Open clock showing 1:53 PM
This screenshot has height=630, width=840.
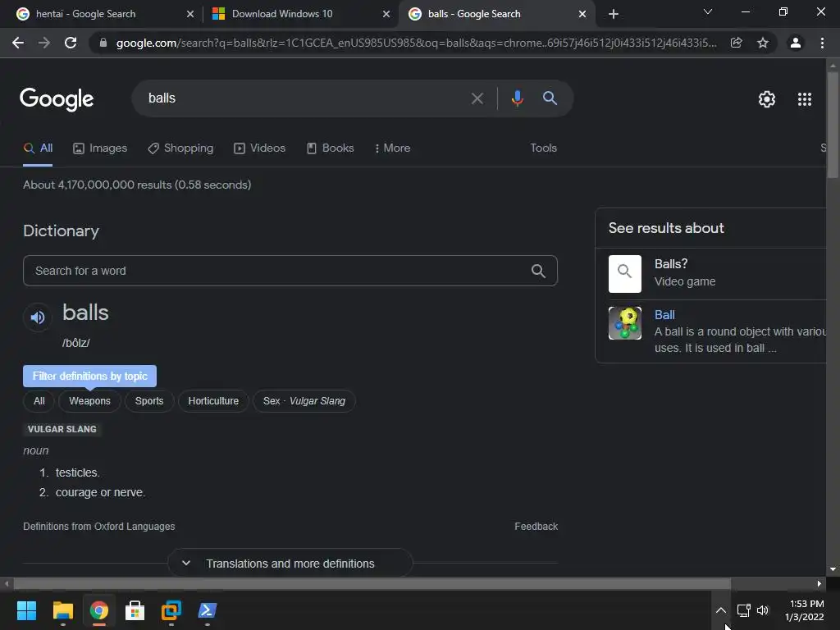(x=806, y=610)
